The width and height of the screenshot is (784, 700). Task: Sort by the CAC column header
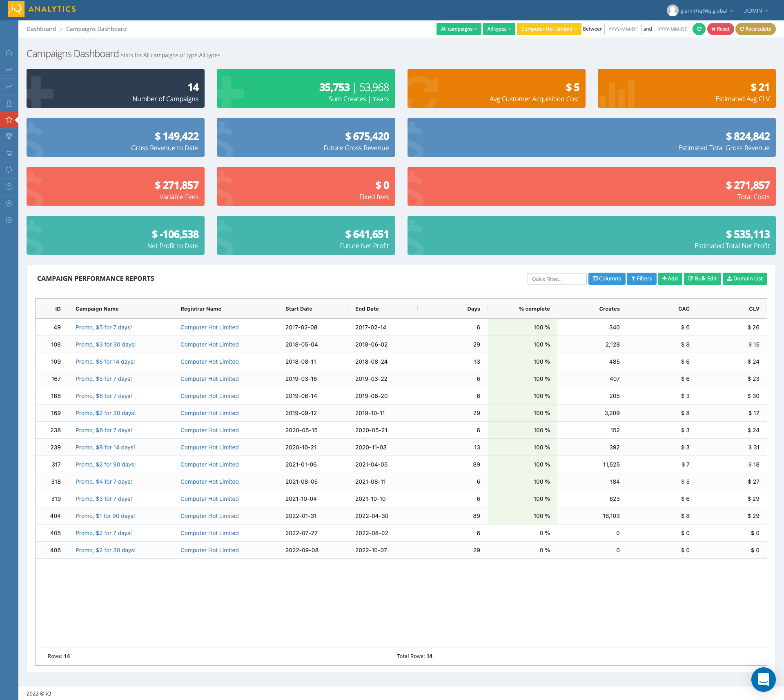coord(684,309)
